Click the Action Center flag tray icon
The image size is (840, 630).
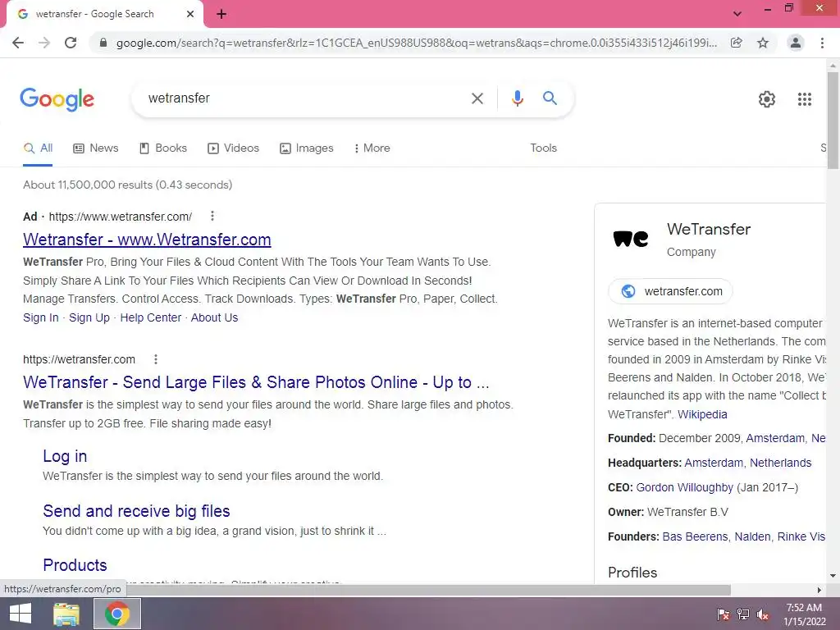click(x=723, y=614)
